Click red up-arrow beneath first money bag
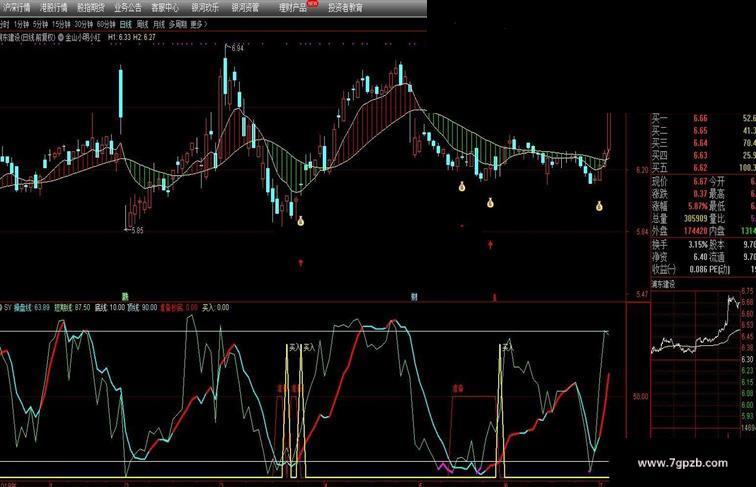The image size is (756, 487). (x=301, y=263)
